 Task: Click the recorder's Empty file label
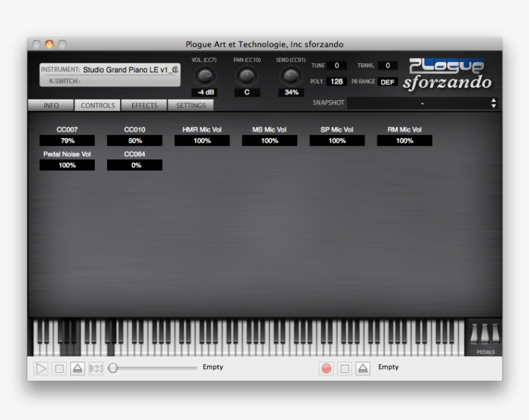(388, 366)
